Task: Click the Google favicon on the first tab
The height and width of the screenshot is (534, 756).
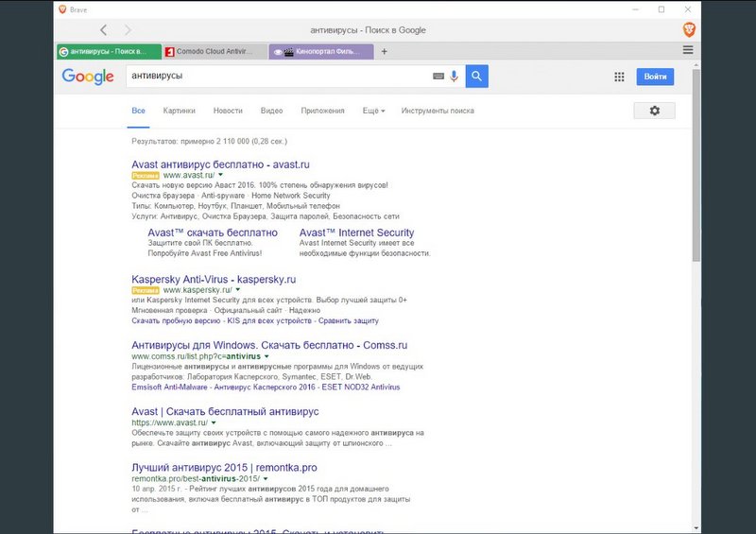Action: (x=63, y=52)
